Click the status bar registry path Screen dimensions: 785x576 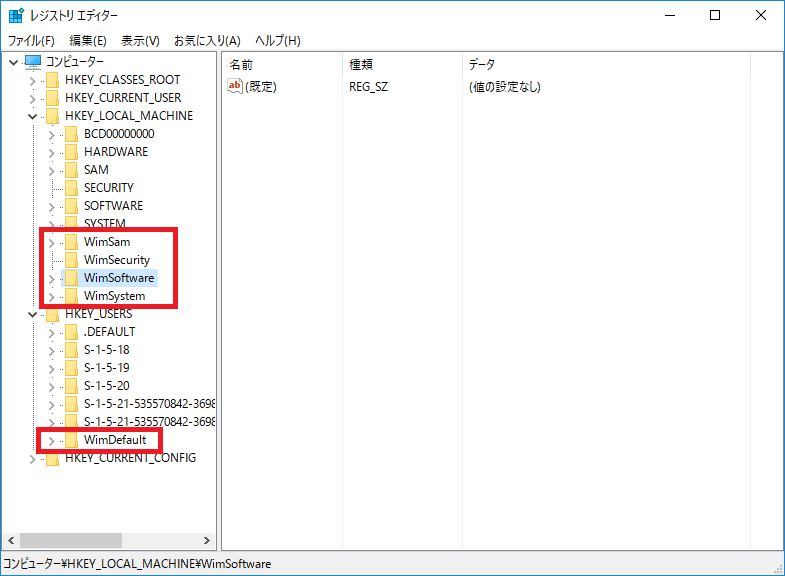(x=137, y=564)
